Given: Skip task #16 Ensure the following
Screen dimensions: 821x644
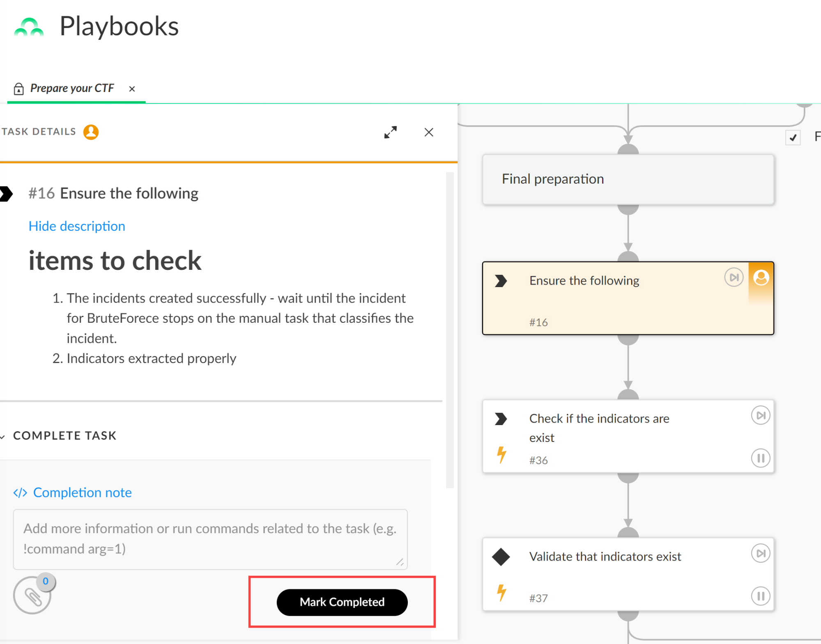Looking at the screenshot, I should coord(733,278).
